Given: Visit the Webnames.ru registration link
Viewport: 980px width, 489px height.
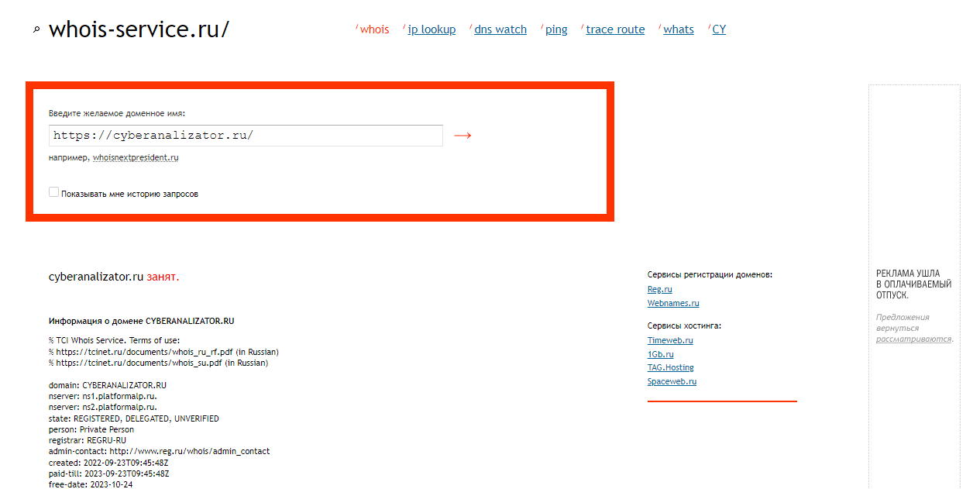Looking at the screenshot, I should tap(673, 303).
